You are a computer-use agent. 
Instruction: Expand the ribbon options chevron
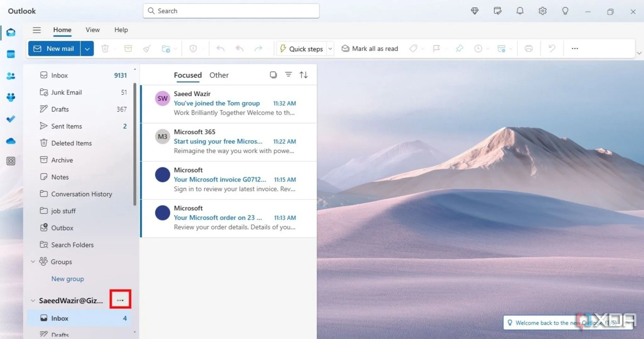639,53
